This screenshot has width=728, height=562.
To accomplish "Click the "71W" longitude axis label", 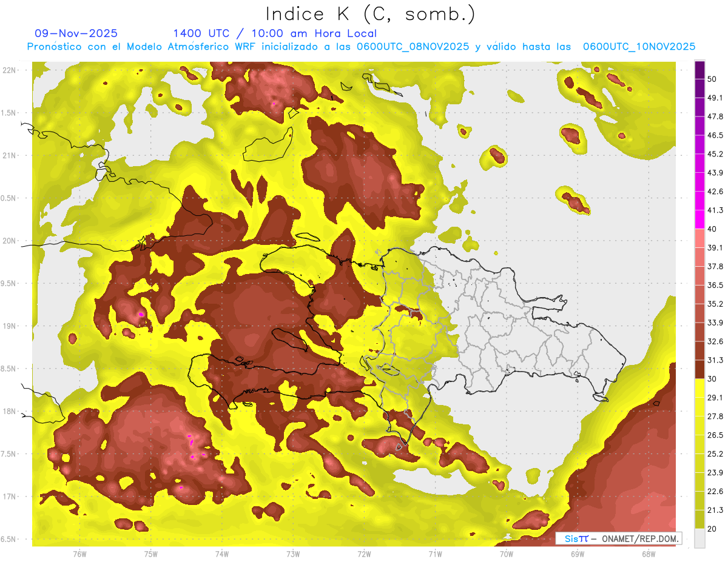I will click(x=435, y=554).
